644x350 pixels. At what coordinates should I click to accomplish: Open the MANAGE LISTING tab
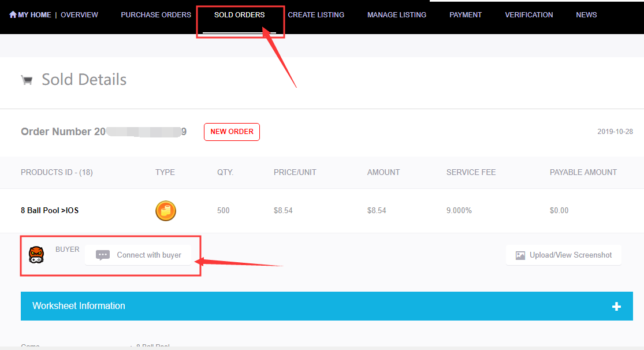397,15
